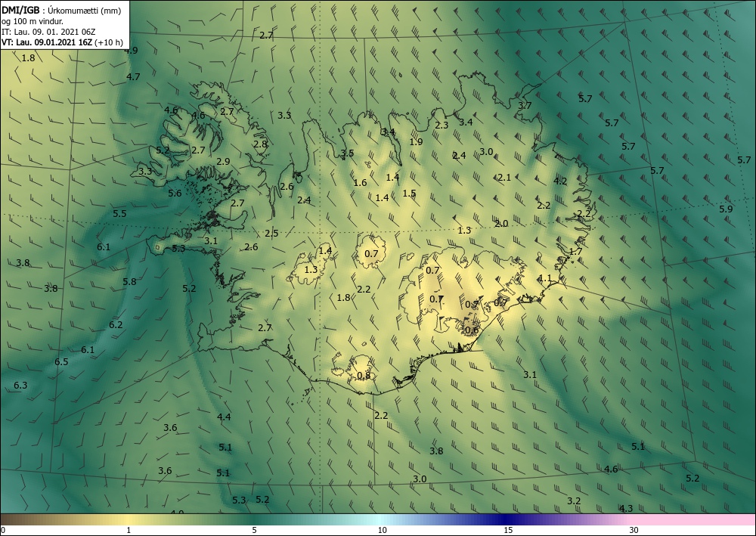Screen dimensions: 756x536
Task: Click the 4.7 precipitation value
Action: (133, 76)
